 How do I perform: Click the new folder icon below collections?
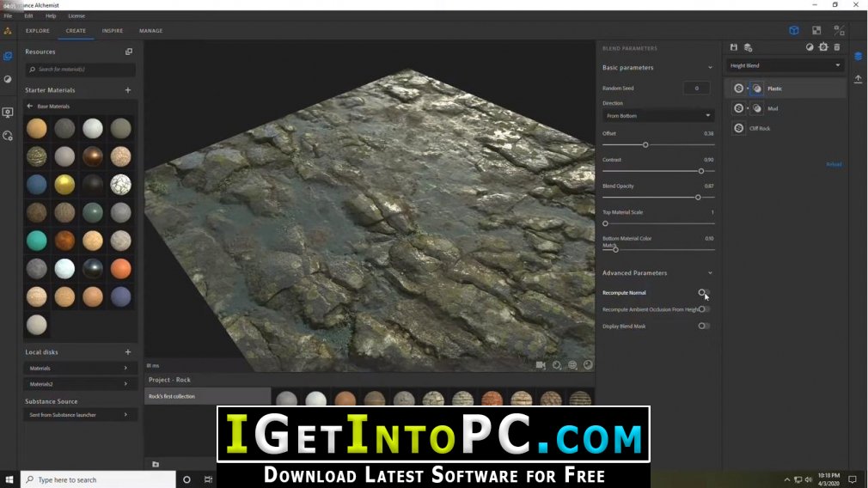click(156, 464)
